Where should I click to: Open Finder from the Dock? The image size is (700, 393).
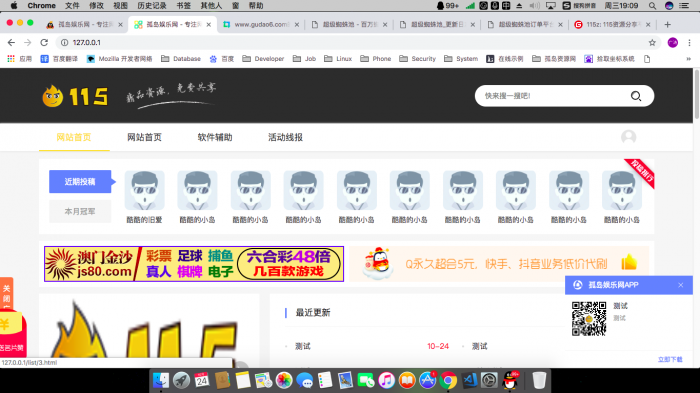tap(161, 380)
